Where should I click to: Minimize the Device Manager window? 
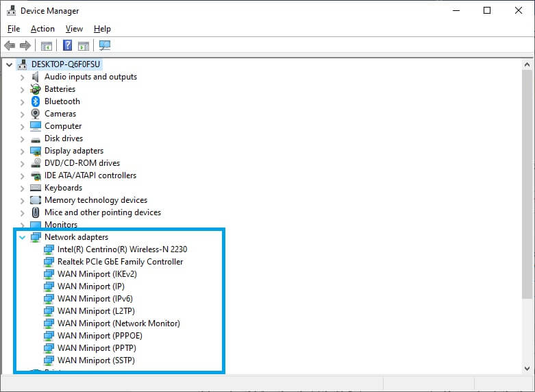pos(456,10)
